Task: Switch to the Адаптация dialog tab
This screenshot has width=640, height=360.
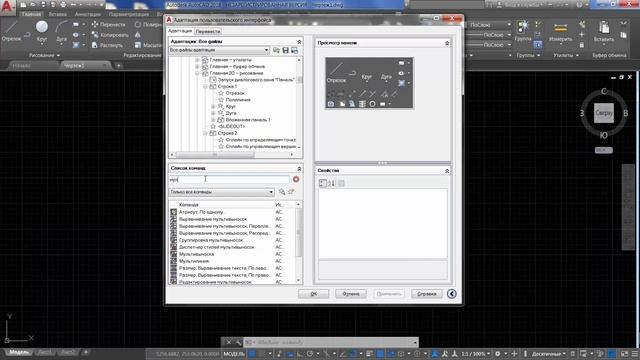Action: tap(180, 31)
